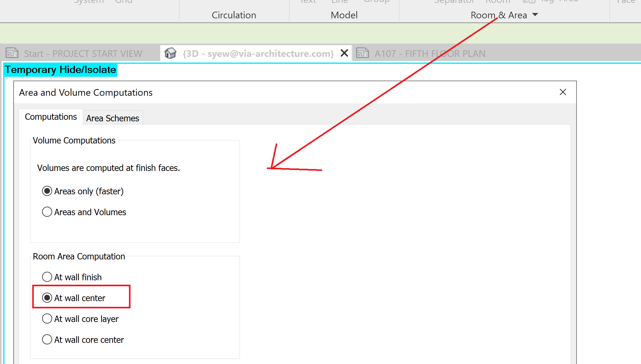Image resolution: width=641 pixels, height=364 pixels.
Task: Switch to the Computations tab
Action: click(x=51, y=117)
